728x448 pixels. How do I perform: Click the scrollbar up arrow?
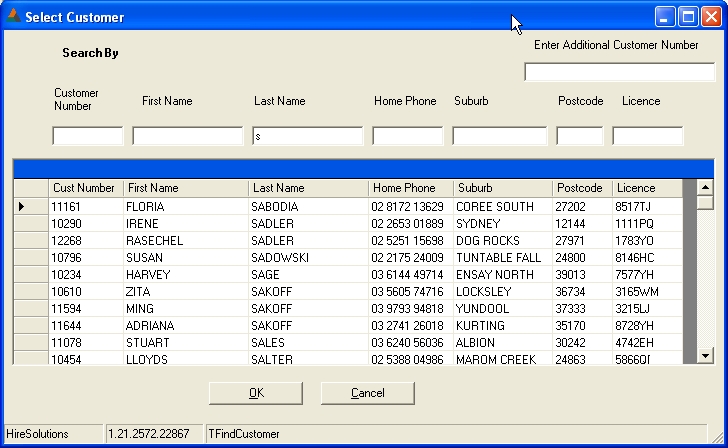point(705,188)
